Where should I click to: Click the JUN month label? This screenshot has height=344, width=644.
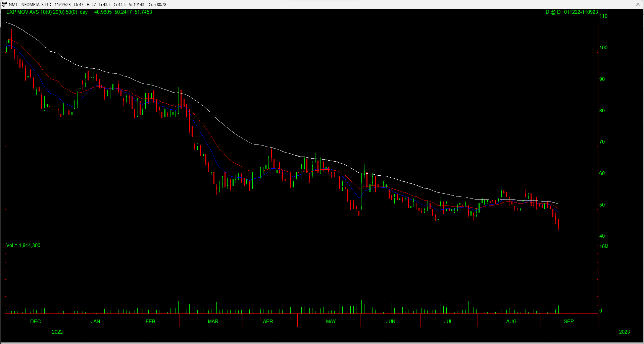coord(391,322)
